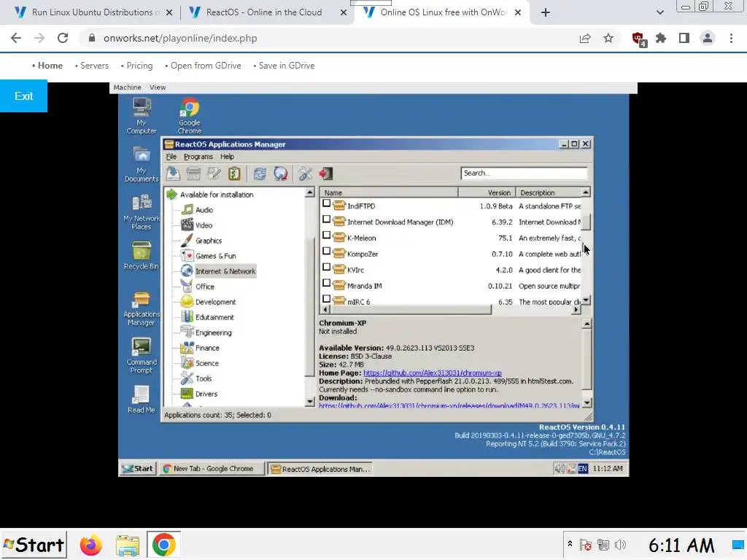Open the Programs menu
Image resolution: width=747 pixels, height=560 pixels.
click(x=198, y=157)
